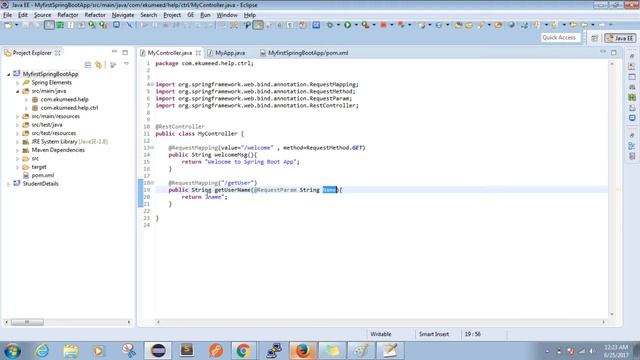
Task: Open the Project Explorer View Menu triangle
Action: coord(127,64)
